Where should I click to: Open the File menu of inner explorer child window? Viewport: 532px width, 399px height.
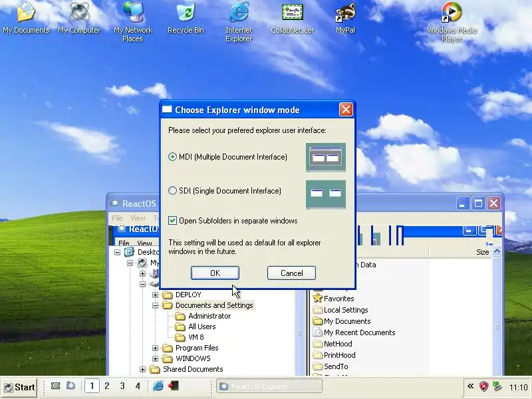point(124,243)
